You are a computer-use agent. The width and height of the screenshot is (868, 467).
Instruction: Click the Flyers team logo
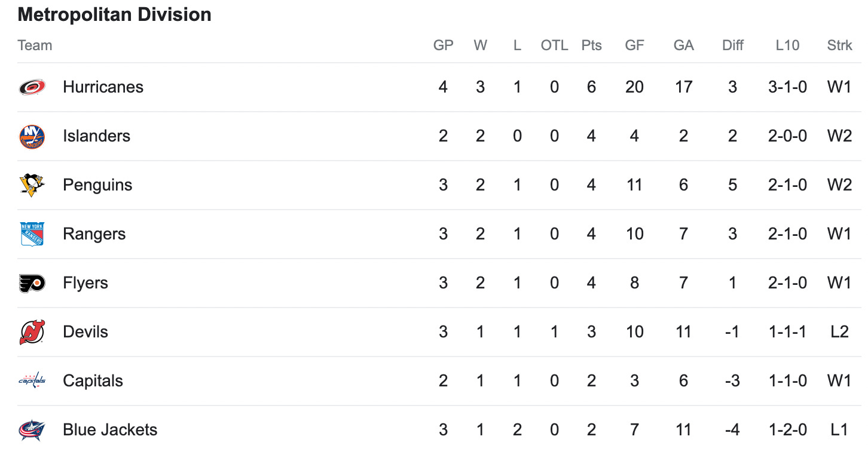(x=32, y=283)
